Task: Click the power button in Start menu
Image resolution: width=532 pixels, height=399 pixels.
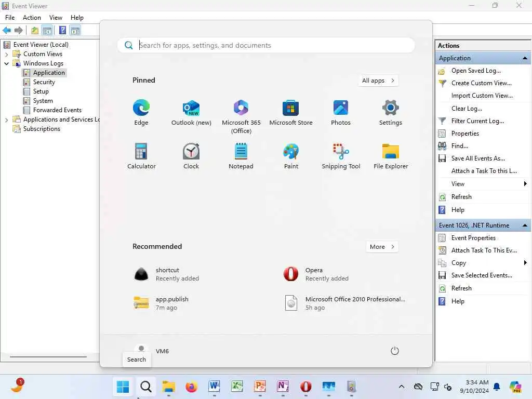Action: tap(395, 351)
